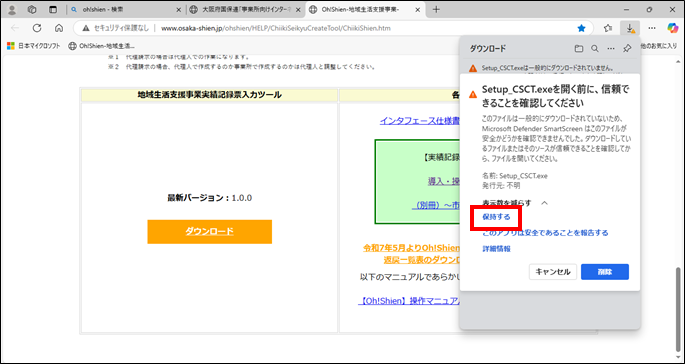Viewport: 685px width, 364px height.
Task: Open the workspaces icon
Action: (32, 10)
